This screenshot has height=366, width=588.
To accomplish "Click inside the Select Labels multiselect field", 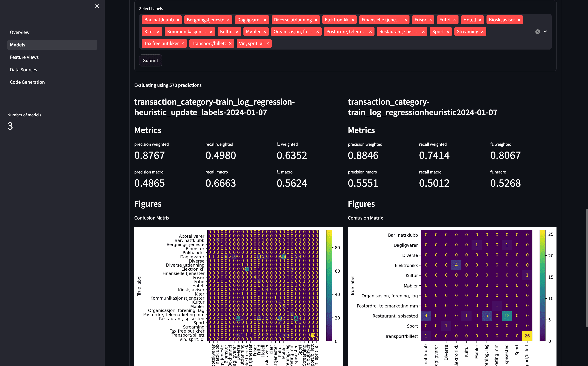I will [x=345, y=32].
